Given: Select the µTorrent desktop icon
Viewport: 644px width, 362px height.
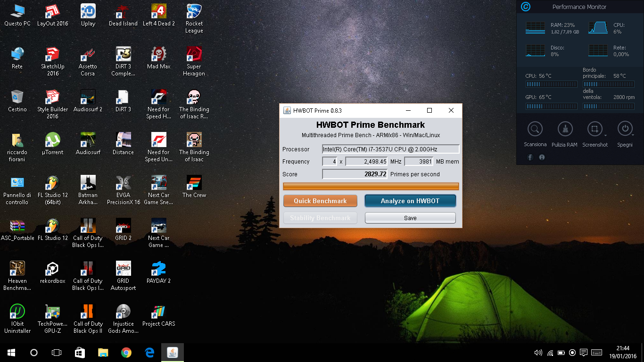Looking at the screenshot, I should (x=52, y=144).
